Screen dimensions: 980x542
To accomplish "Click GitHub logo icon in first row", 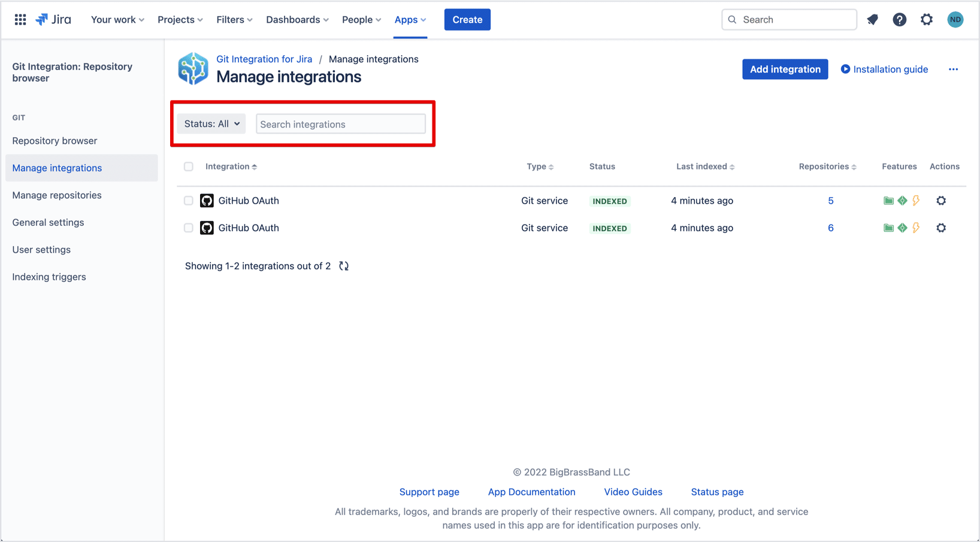I will click(x=207, y=201).
